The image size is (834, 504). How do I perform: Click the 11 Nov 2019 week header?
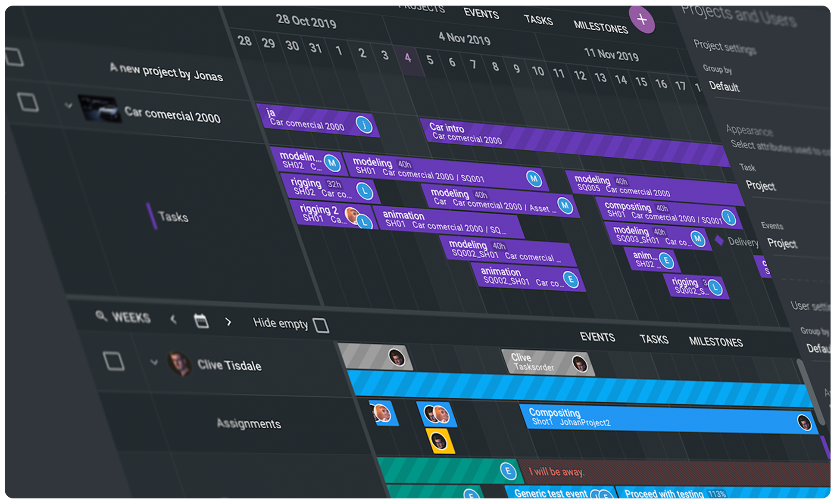611,54
